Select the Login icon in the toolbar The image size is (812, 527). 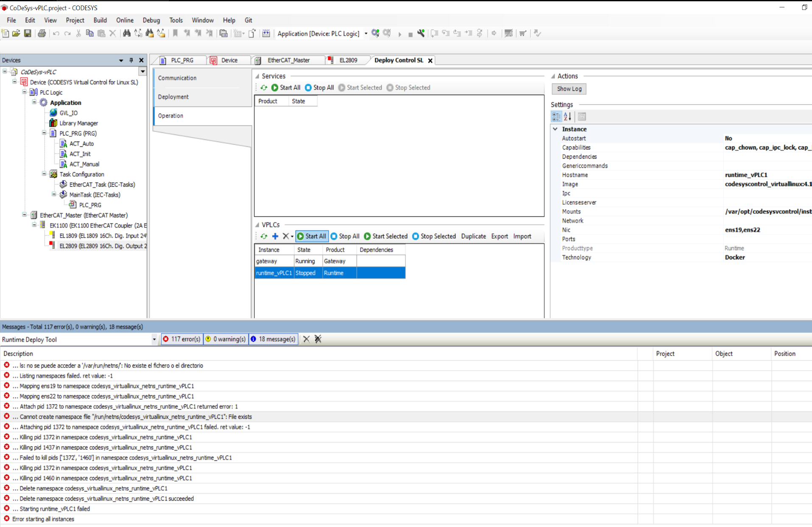(375, 33)
